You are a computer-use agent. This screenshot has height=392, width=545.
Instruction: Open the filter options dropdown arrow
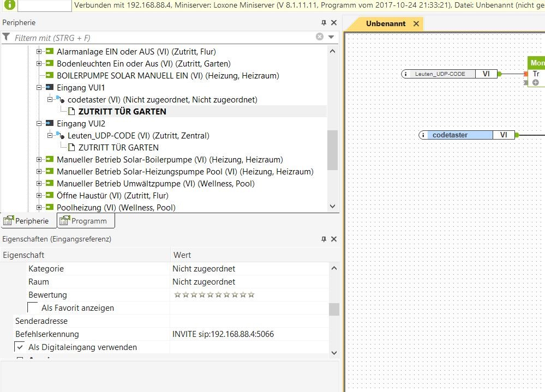click(x=331, y=37)
